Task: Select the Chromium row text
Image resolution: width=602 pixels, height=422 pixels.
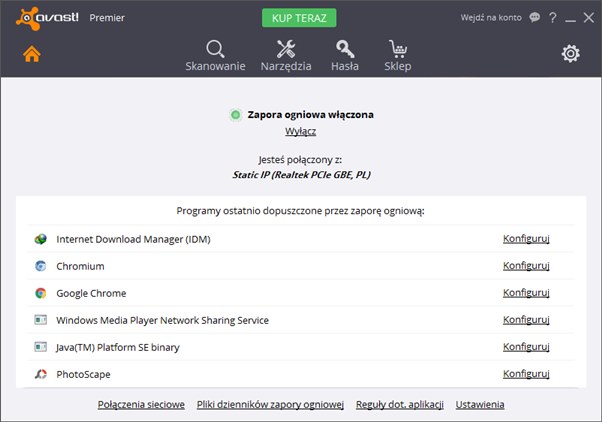Action: point(80,266)
